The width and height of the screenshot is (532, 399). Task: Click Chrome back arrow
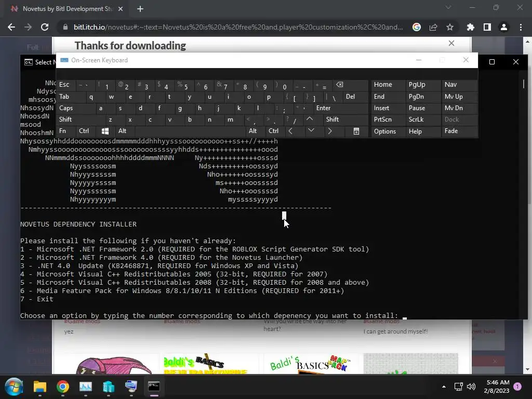11,27
